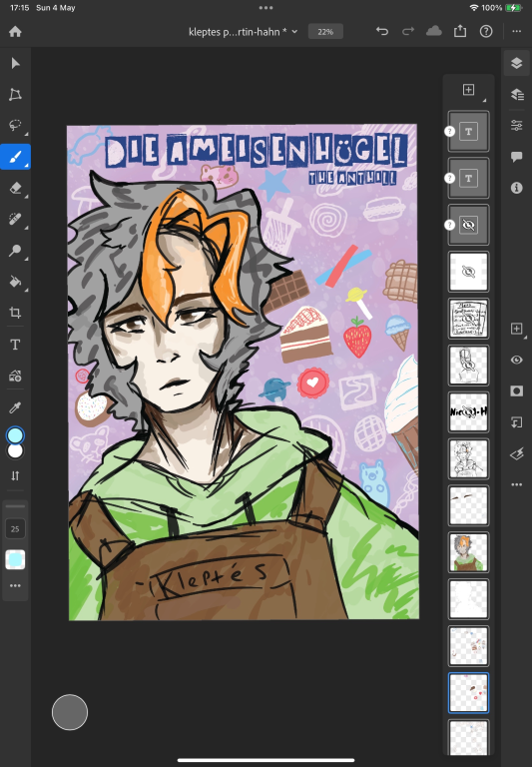
Task: Select the Move tool arrow
Action: click(x=15, y=63)
